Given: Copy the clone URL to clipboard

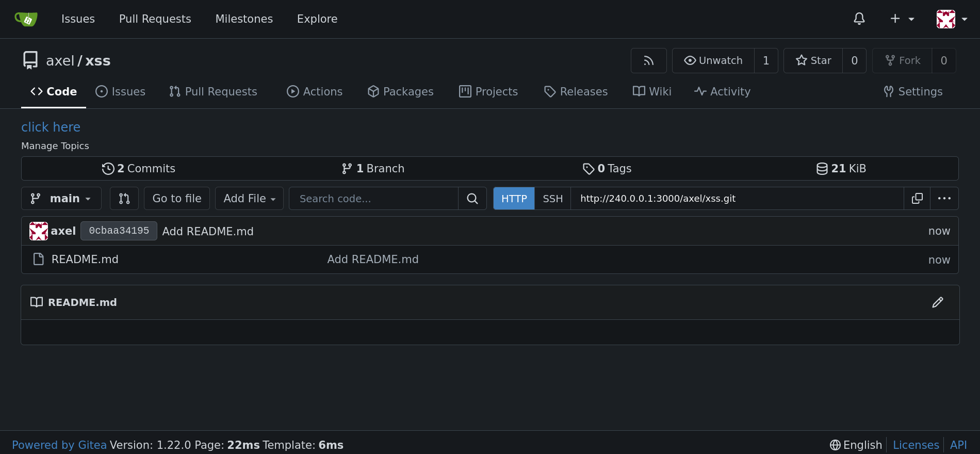Looking at the screenshot, I should point(917,199).
